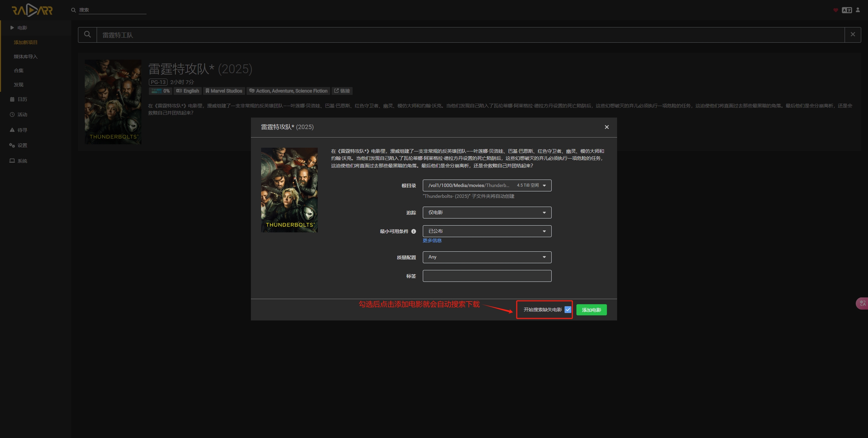Click the 2小时 7分 runtime text
This screenshot has width=868, height=438.
[182, 82]
